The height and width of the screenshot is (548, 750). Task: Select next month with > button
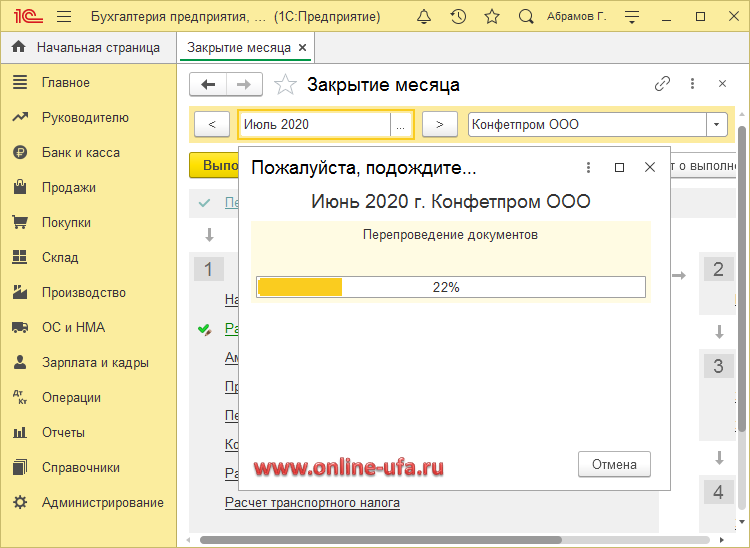(x=440, y=124)
